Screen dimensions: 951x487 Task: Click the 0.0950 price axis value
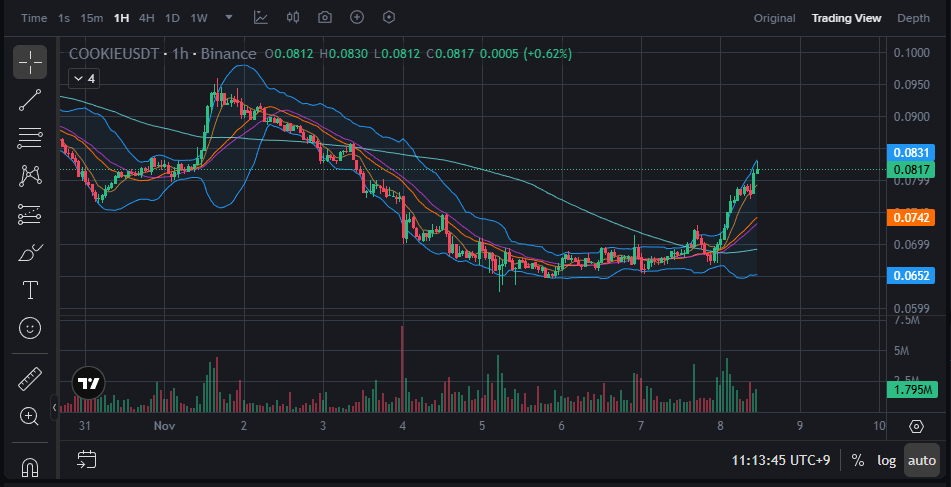click(911, 84)
